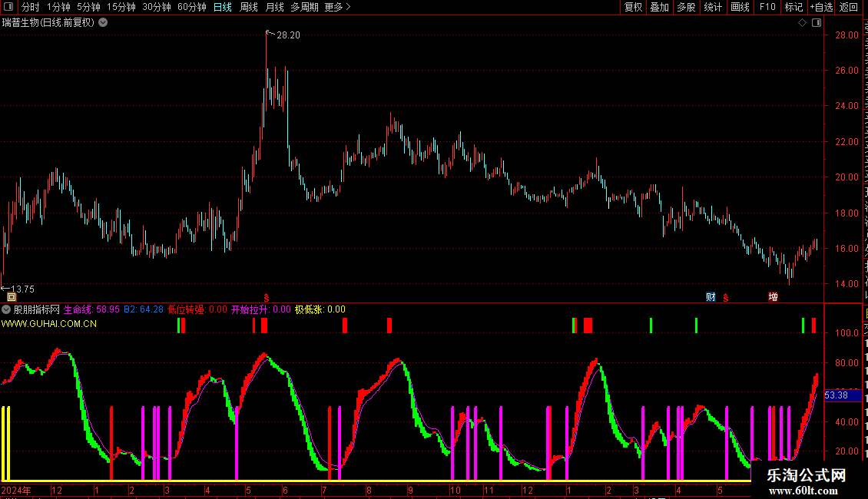Open the 多周期 multi-period view
This screenshot has height=499, width=868.
tap(304, 7)
